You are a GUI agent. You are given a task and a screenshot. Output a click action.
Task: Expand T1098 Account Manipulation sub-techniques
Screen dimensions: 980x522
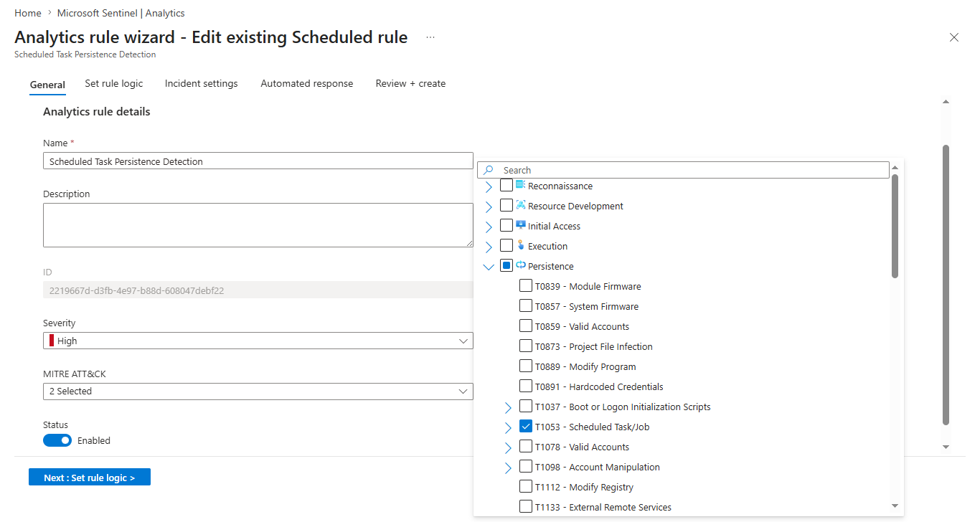(x=508, y=468)
